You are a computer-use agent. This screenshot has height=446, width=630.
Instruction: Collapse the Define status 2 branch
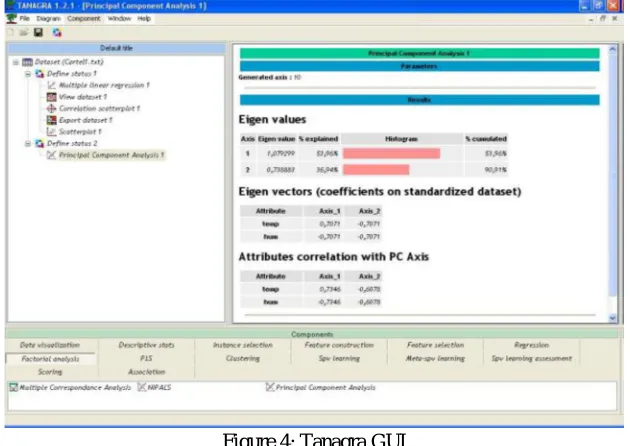[x=28, y=144]
